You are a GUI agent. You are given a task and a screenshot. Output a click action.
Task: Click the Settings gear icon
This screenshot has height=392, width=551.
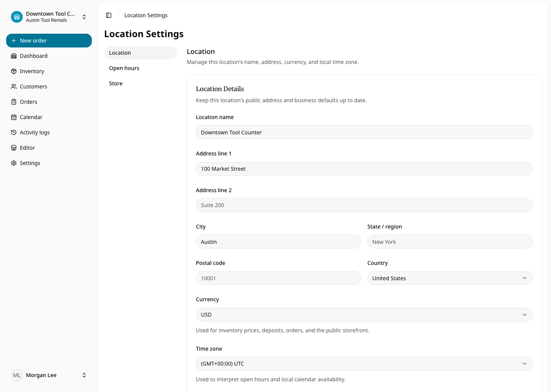click(14, 163)
